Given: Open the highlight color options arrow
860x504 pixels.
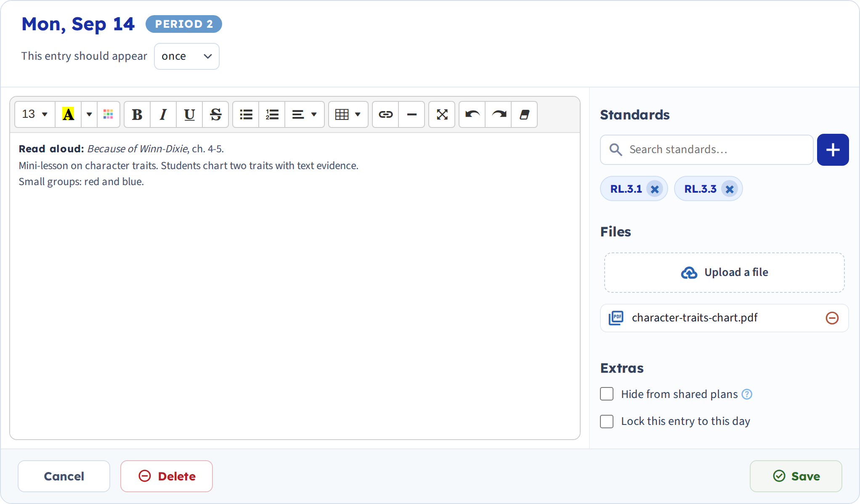Looking at the screenshot, I should click(89, 114).
